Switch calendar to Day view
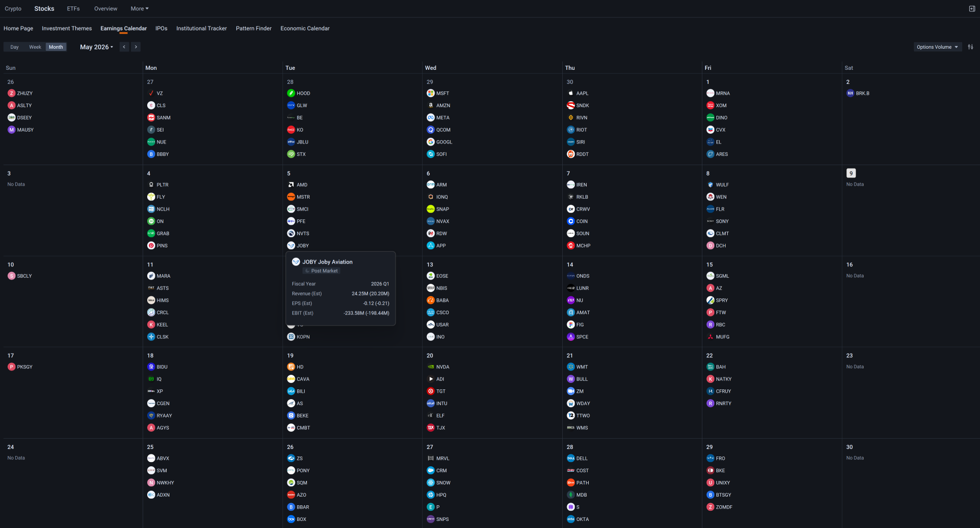The height and width of the screenshot is (528, 980). click(15, 47)
